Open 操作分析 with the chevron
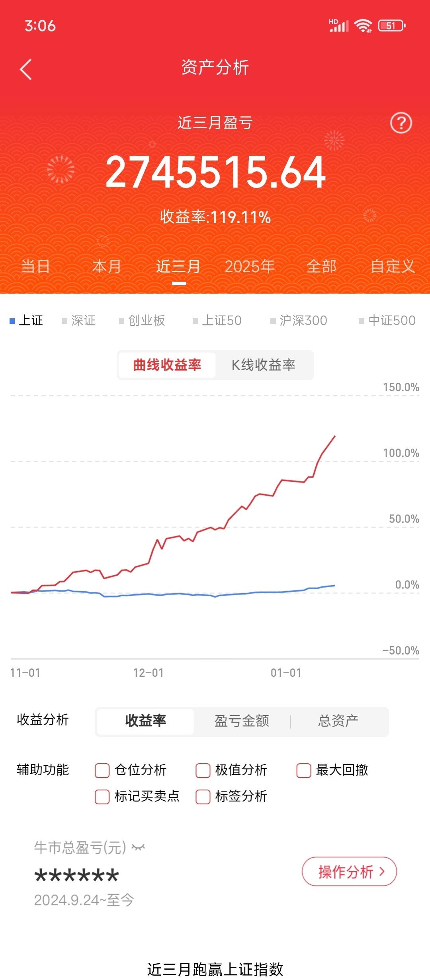The width and height of the screenshot is (430, 980). click(x=349, y=872)
